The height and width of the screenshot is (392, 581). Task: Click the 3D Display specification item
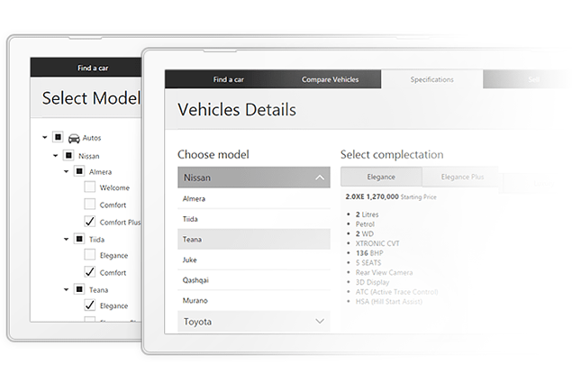372,282
